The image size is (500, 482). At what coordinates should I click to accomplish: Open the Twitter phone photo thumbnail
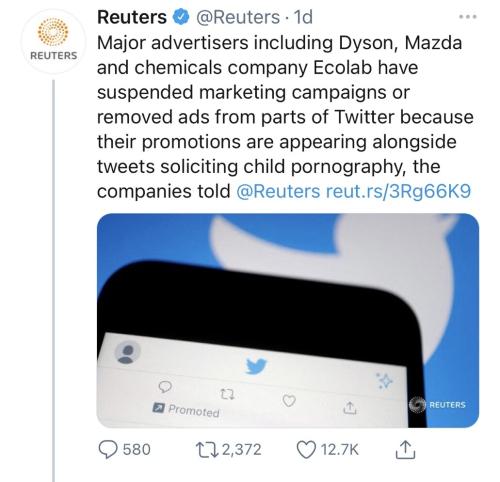288,321
